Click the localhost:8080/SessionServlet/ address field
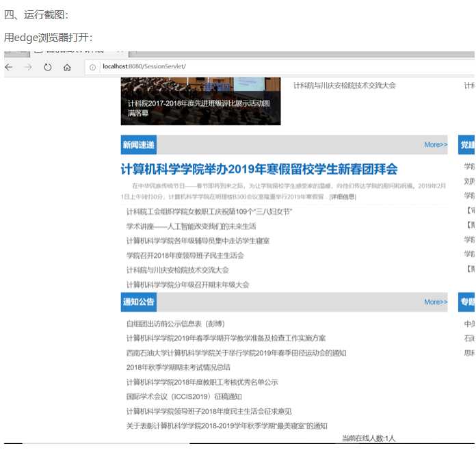The image size is (476, 450). [279, 66]
